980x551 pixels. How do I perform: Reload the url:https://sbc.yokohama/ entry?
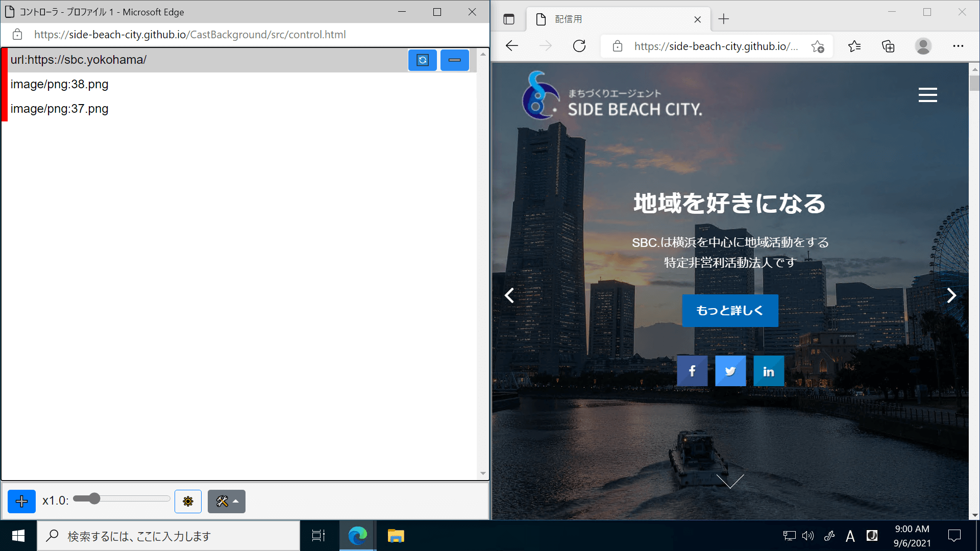(422, 60)
